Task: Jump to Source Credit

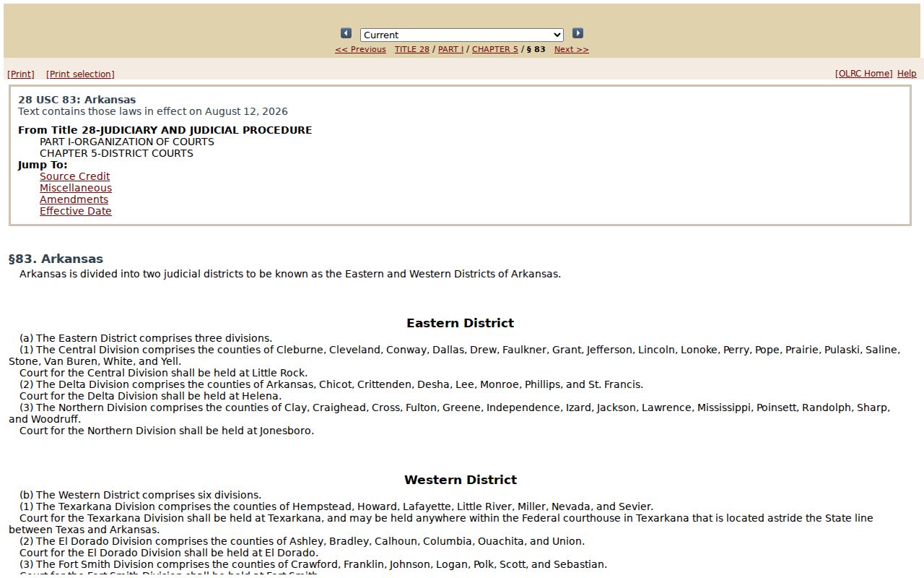Action: click(74, 176)
